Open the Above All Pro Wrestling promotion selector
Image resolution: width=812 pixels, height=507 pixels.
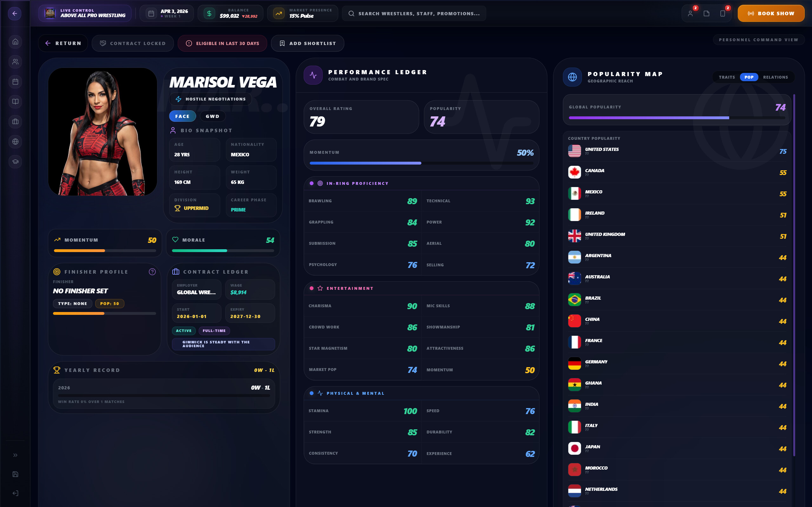[x=85, y=13]
